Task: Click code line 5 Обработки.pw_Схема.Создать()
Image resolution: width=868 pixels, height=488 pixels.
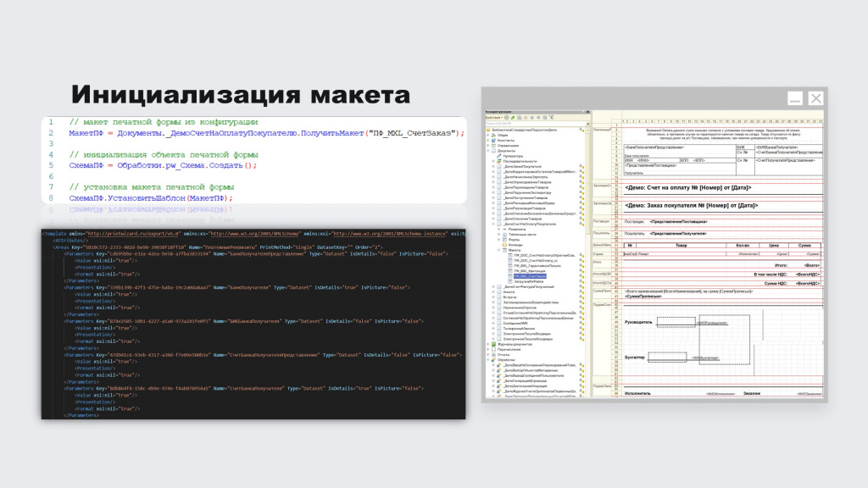Action: click(163, 165)
